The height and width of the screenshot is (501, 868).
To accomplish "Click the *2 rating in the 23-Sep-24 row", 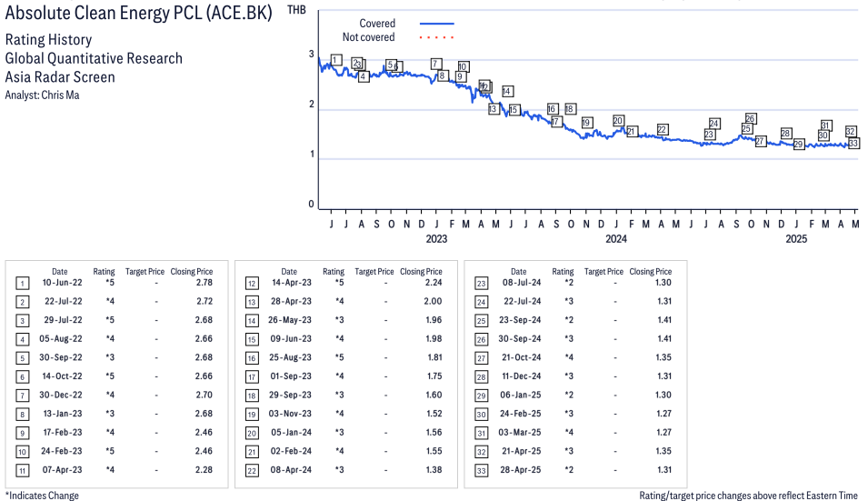I will (569, 320).
